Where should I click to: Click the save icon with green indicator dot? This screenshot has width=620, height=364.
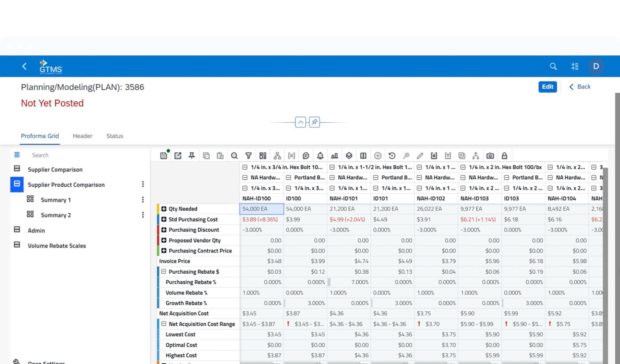pyautogui.click(x=163, y=155)
